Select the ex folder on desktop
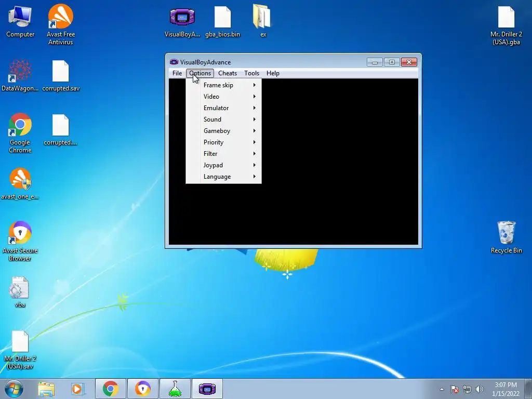The width and height of the screenshot is (532, 399). [262, 21]
